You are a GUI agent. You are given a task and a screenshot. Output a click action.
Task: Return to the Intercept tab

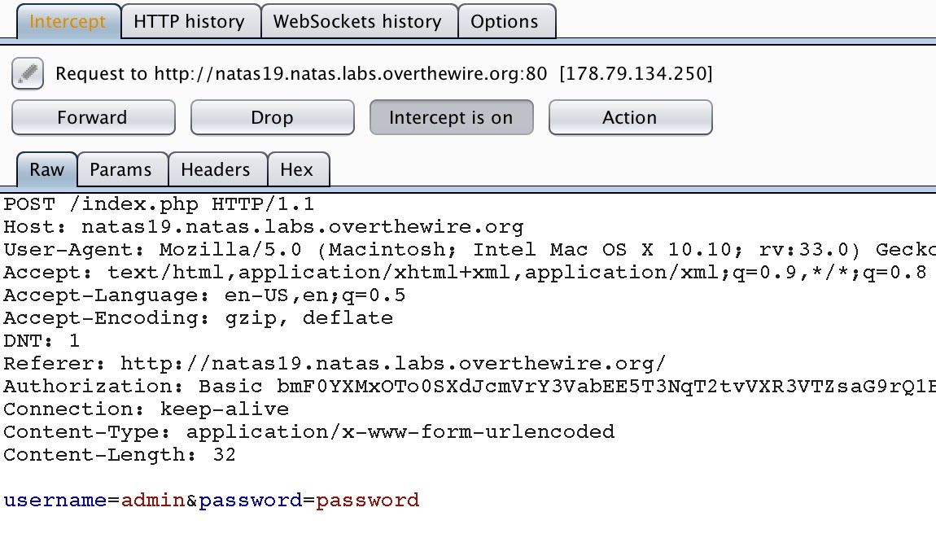tap(68, 21)
